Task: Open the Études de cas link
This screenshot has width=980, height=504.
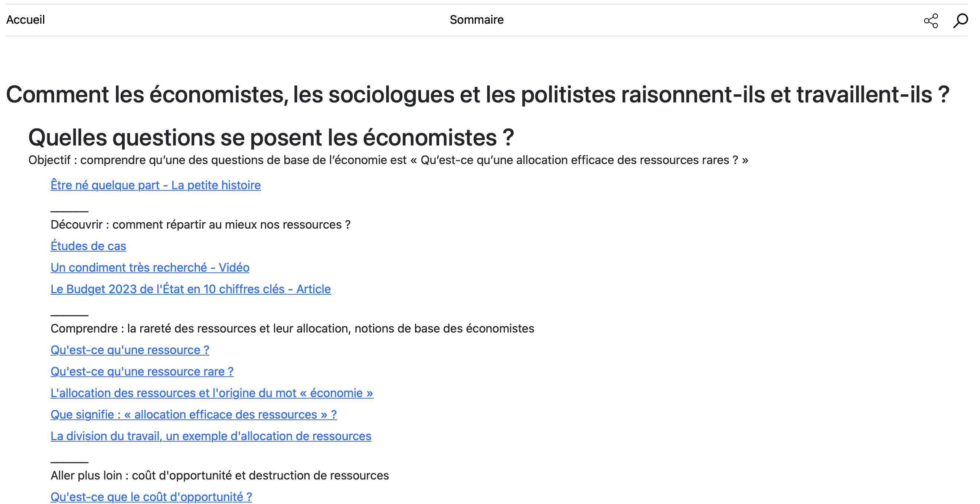Action: pos(88,246)
